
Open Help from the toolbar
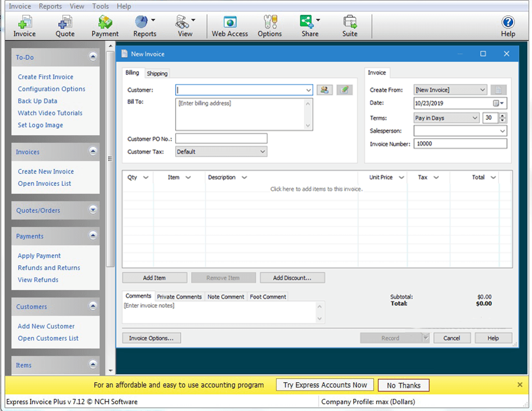point(508,26)
